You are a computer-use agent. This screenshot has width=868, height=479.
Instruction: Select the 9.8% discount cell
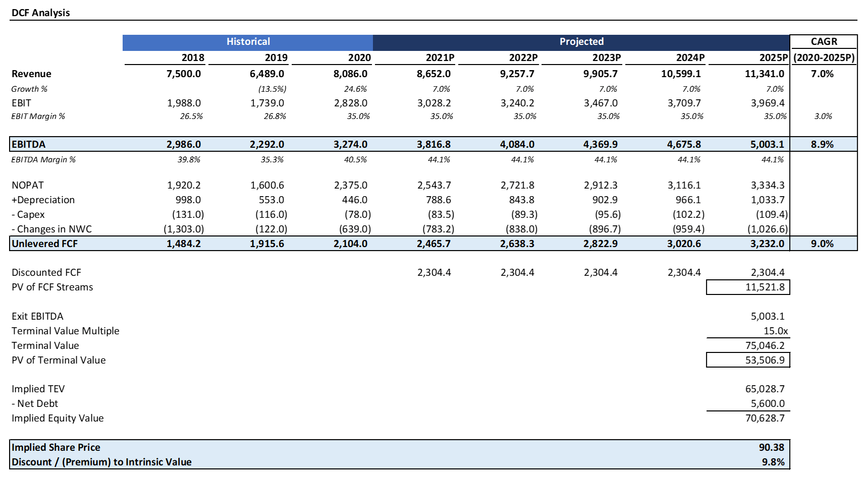pyautogui.click(x=773, y=462)
